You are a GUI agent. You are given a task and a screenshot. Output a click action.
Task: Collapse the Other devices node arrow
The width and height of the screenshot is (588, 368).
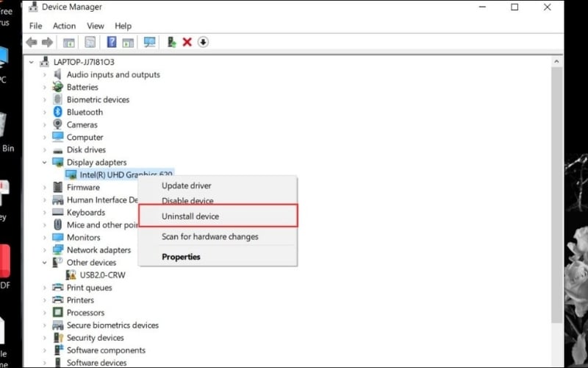pos(45,263)
